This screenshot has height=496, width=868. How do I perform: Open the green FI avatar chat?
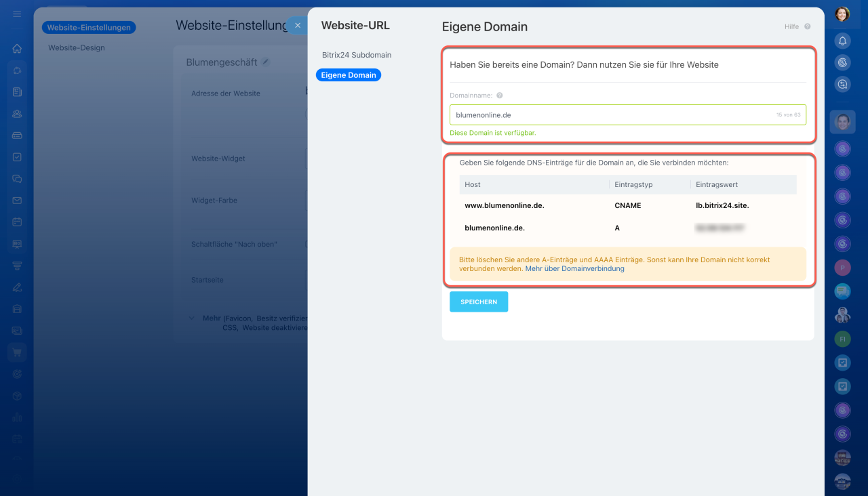[x=842, y=337]
